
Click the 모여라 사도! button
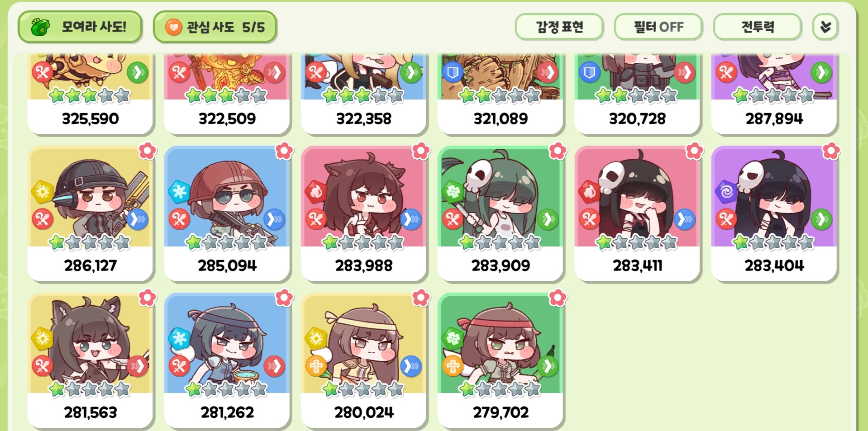pos(80,27)
